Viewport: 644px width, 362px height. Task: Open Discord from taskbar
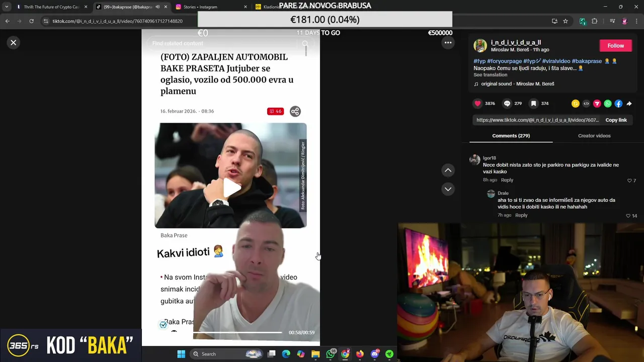[374, 354]
